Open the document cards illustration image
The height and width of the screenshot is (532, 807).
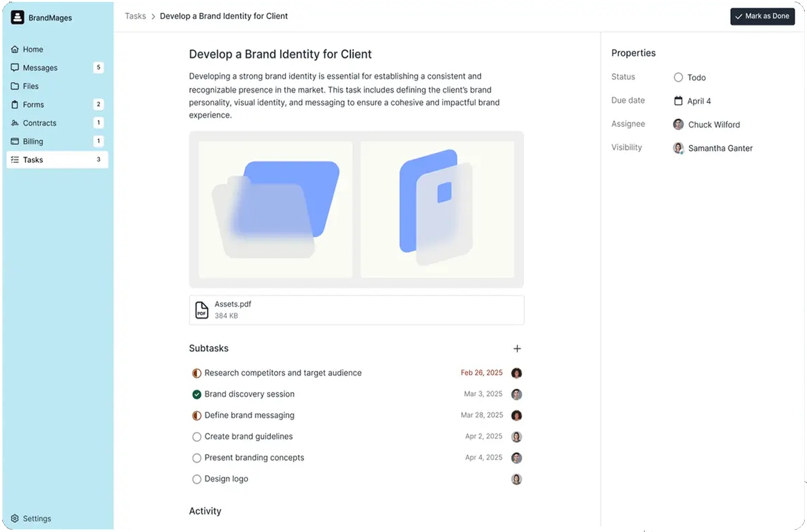click(x=437, y=209)
